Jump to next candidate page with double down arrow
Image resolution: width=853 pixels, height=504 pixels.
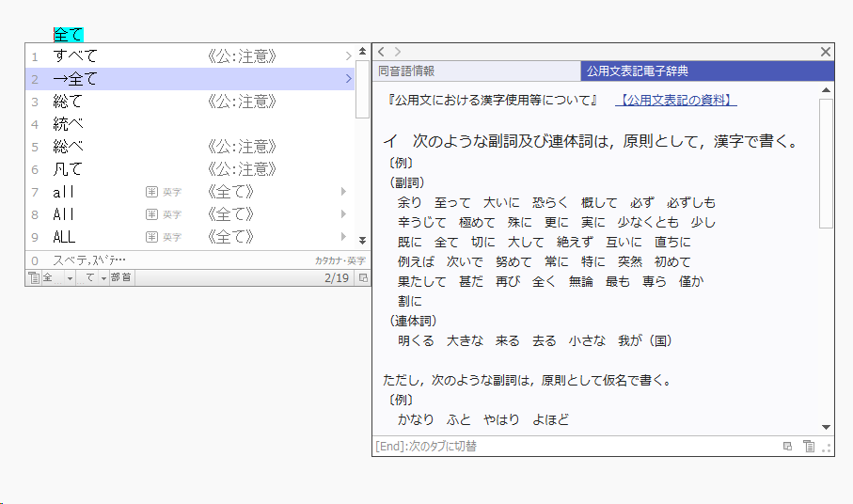(x=362, y=241)
